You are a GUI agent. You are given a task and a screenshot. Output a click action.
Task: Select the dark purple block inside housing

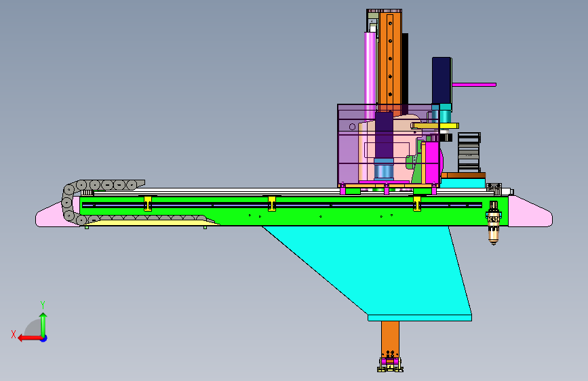(384, 135)
